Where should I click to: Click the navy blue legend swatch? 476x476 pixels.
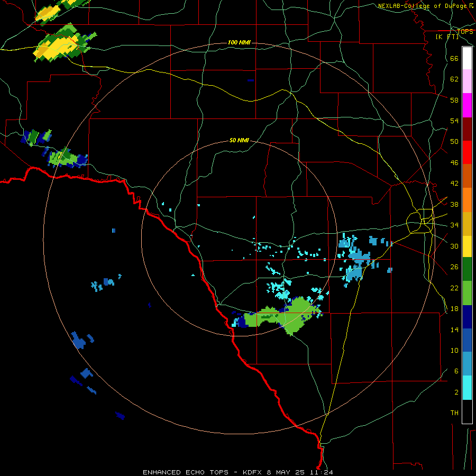click(x=467, y=317)
